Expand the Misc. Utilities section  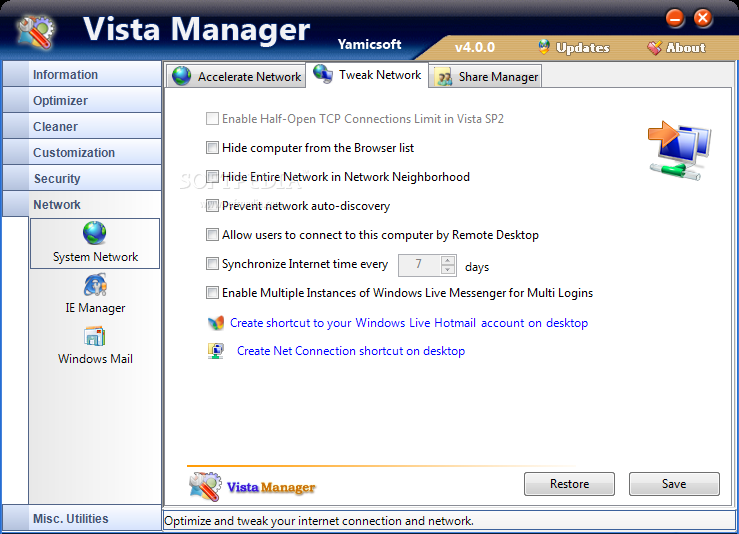[x=82, y=518]
